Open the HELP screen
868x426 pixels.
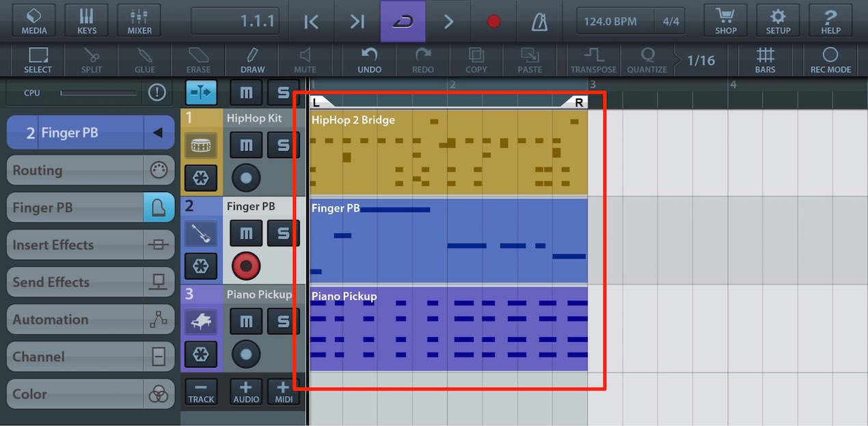[x=830, y=21]
